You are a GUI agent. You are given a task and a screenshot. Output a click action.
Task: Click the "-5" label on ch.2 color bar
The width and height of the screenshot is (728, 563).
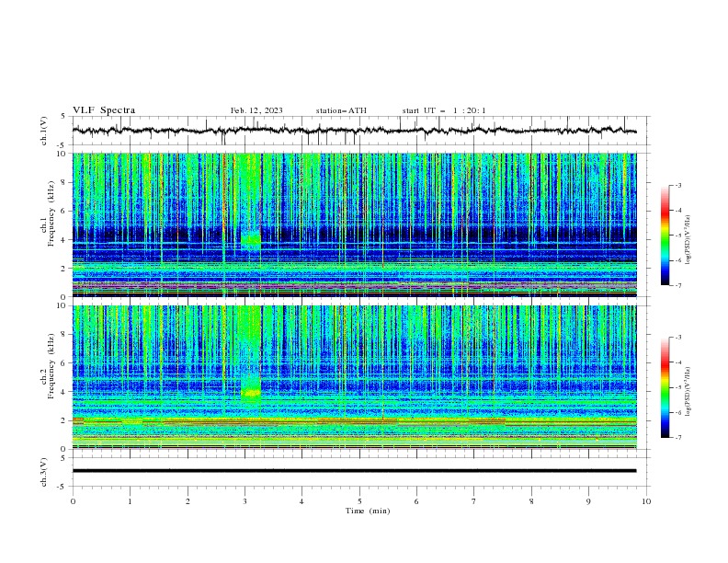tap(678, 387)
